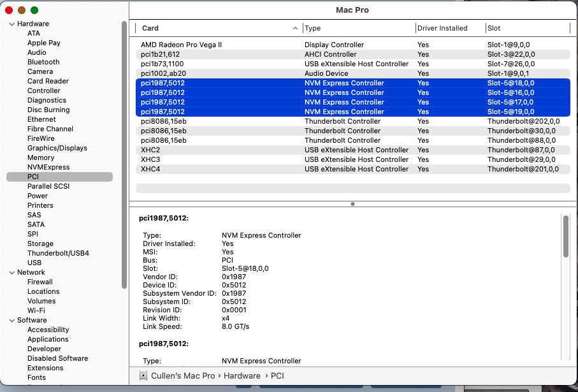Select the XHC4 USB controller row
Viewport: 578px width, 392px height.
tap(353, 170)
